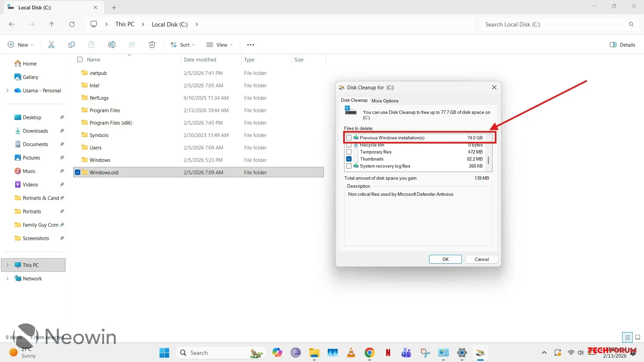Open Downloads in Quick access
The image size is (644, 362).
click(x=35, y=131)
